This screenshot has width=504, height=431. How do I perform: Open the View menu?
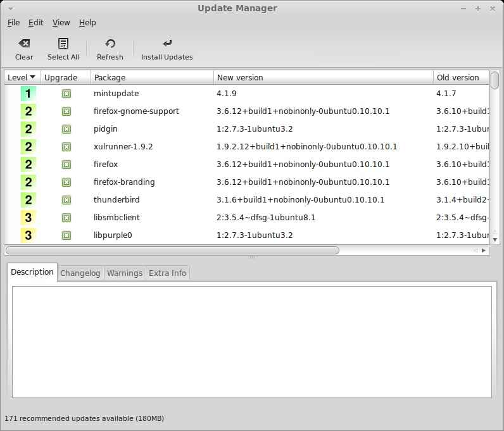pyautogui.click(x=61, y=23)
